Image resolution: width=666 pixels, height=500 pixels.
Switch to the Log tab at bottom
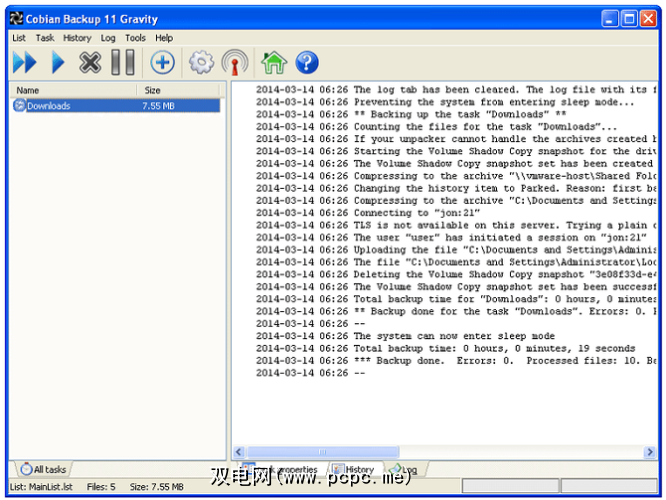pyautogui.click(x=404, y=469)
